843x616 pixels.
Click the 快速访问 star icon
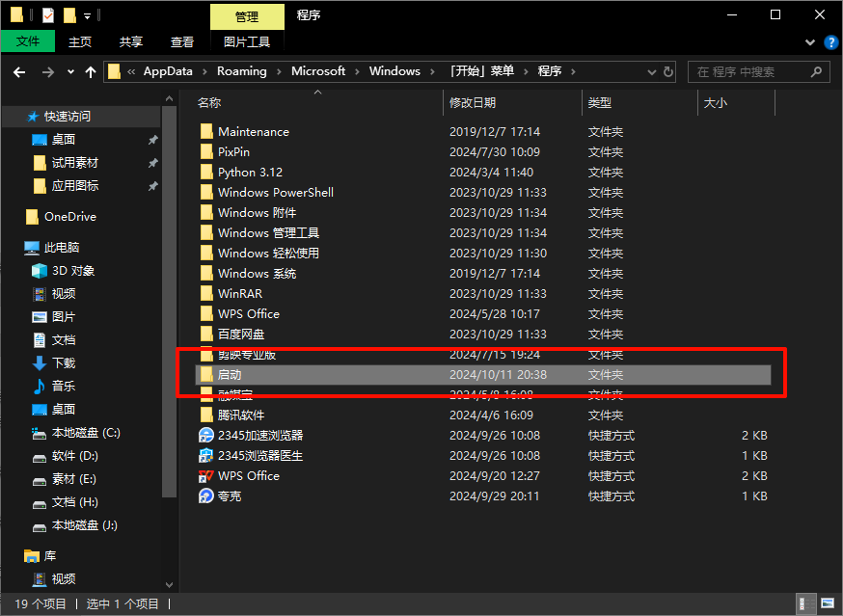(x=33, y=116)
